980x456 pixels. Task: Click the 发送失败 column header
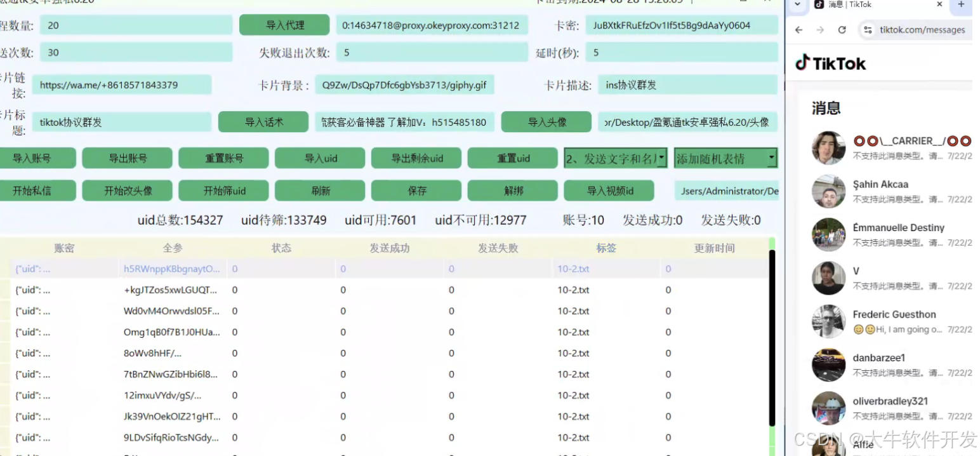point(498,248)
